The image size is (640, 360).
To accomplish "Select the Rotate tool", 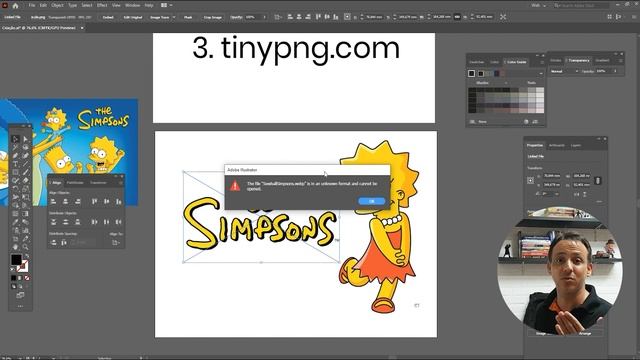I will [x=16, y=189].
